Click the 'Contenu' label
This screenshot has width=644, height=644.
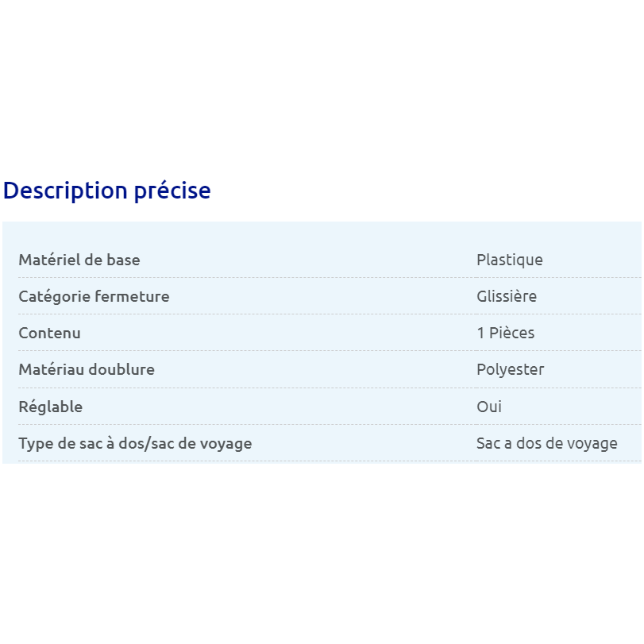(49, 333)
